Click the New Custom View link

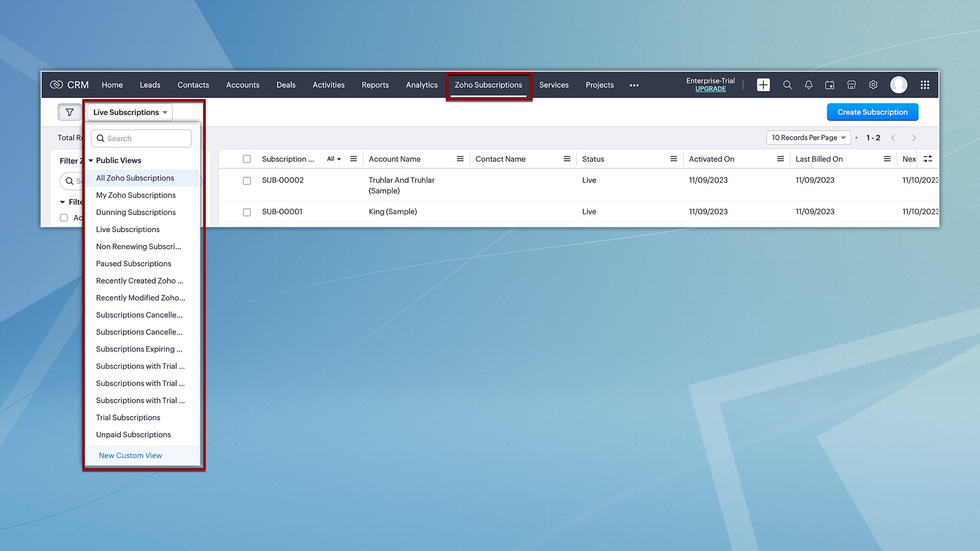click(130, 455)
